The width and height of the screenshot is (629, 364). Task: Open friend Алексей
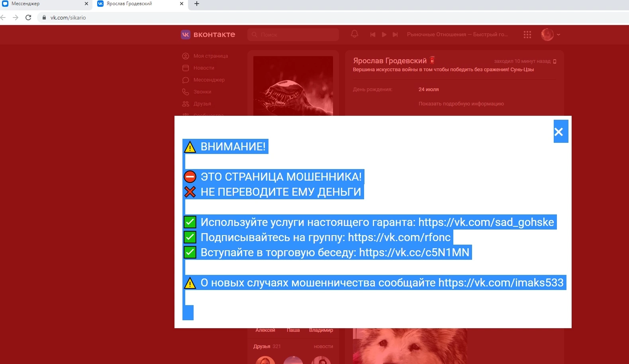[265, 331]
